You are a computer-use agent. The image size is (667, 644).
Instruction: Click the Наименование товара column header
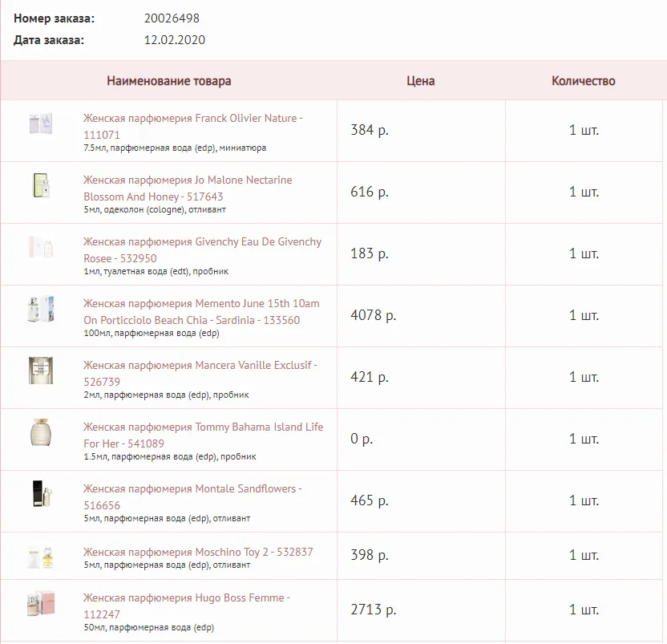point(169,81)
